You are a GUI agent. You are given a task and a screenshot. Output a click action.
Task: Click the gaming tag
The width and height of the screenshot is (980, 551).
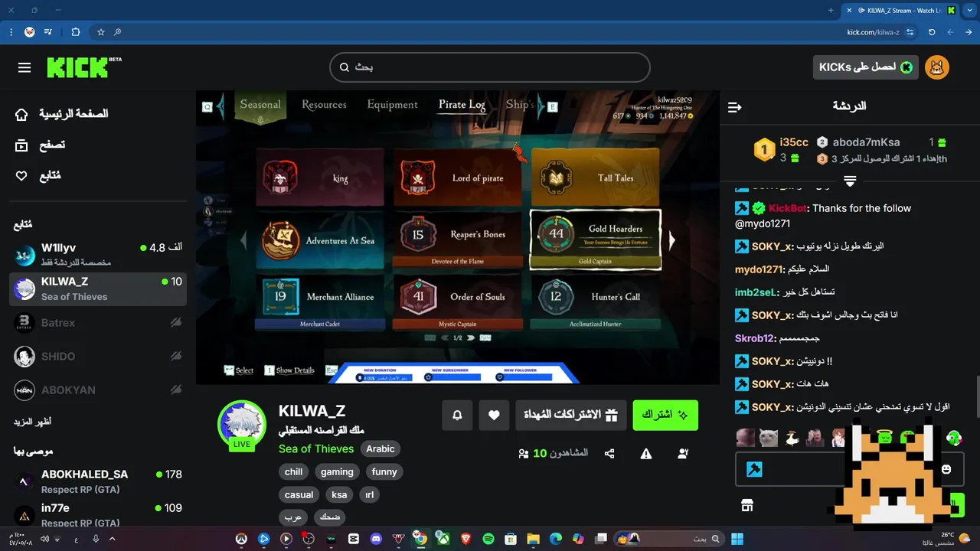point(337,472)
